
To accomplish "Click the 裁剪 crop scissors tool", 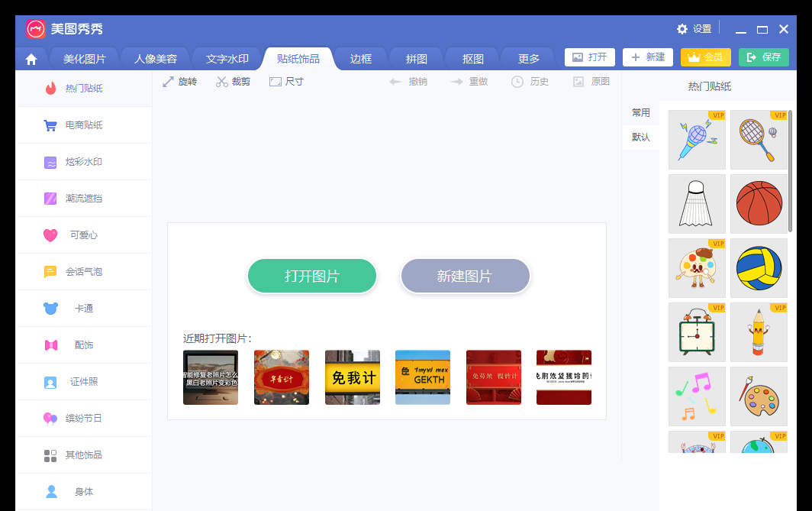I will [x=233, y=82].
